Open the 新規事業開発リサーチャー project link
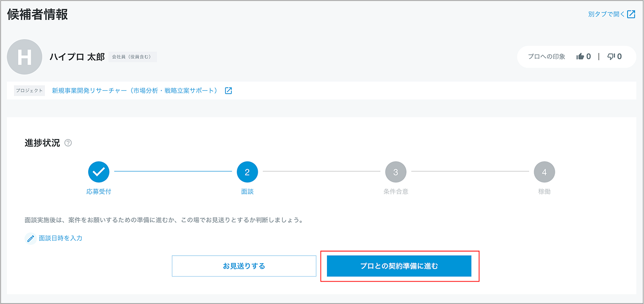This screenshot has width=644, height=304. pos(135,91)
